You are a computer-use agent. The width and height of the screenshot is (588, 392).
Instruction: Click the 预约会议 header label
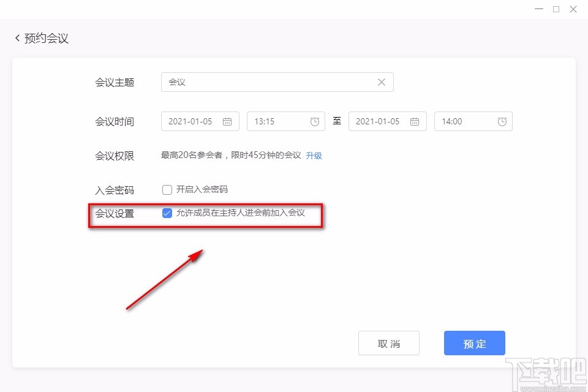(45, 37)
